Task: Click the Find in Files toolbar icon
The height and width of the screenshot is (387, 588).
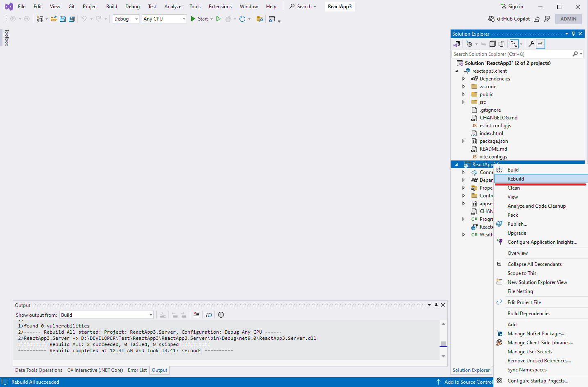Action: pyautogui.click(x=260, y=19)
